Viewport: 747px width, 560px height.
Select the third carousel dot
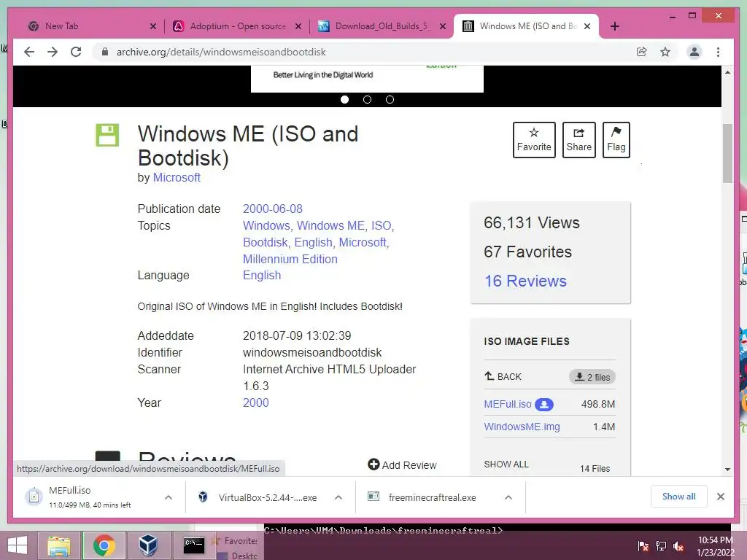pyautogui.click(x=390, y=99)
